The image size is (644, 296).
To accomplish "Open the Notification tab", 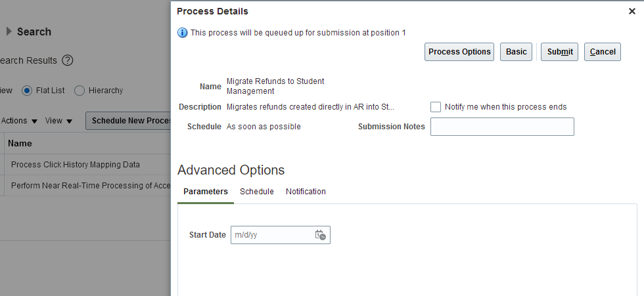I will pos(306,192).
